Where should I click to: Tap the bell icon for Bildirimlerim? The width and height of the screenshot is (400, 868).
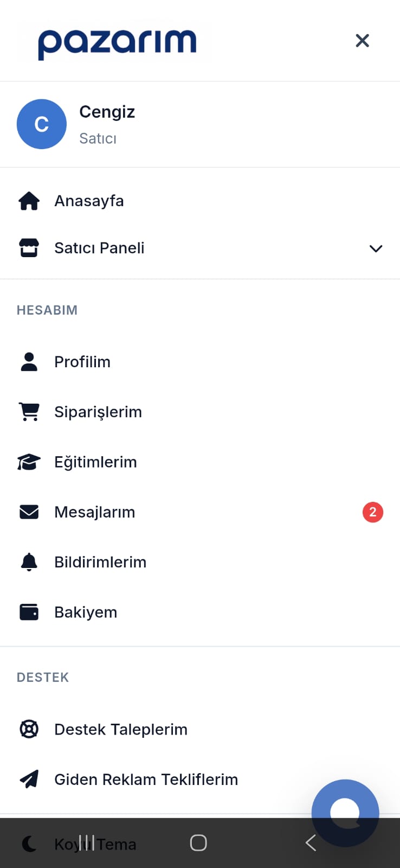(29, 562)
